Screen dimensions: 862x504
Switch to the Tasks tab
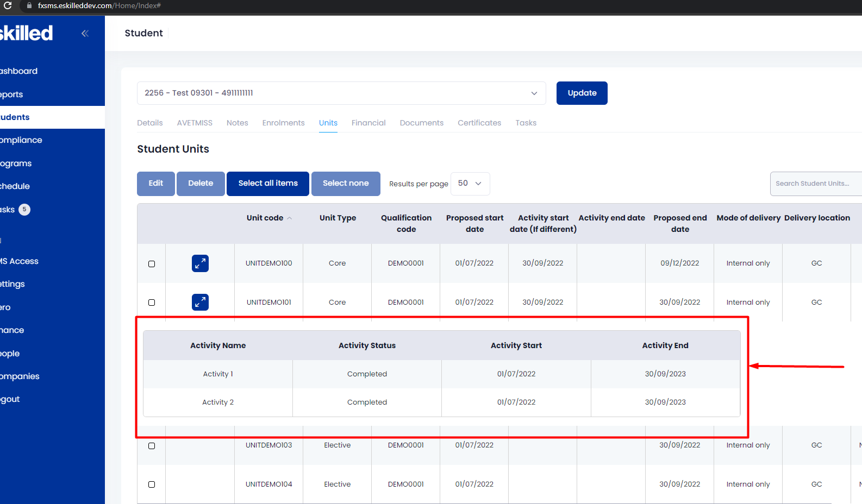point(526,123)
